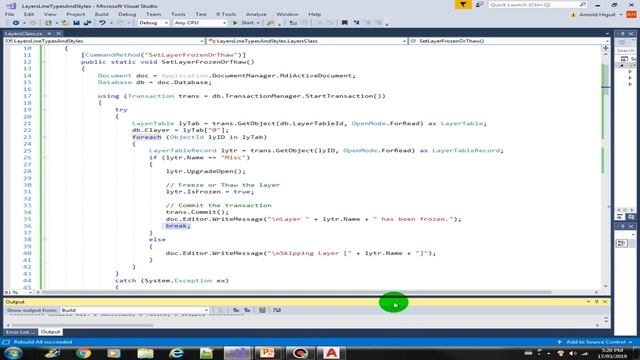This screenshot has height=360, width=640.
Task: Click the split editor icon above scrollbar
Action: [x=605, y=48]
